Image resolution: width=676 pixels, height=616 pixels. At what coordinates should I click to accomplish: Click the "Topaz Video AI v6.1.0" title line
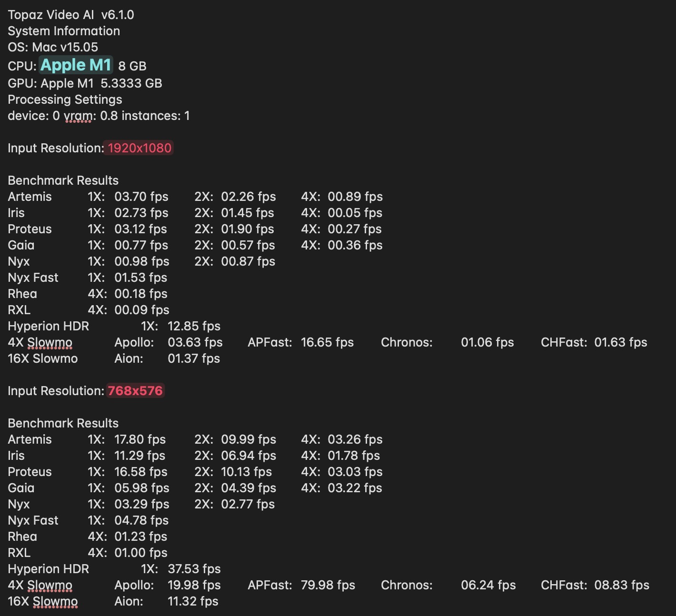71,15
